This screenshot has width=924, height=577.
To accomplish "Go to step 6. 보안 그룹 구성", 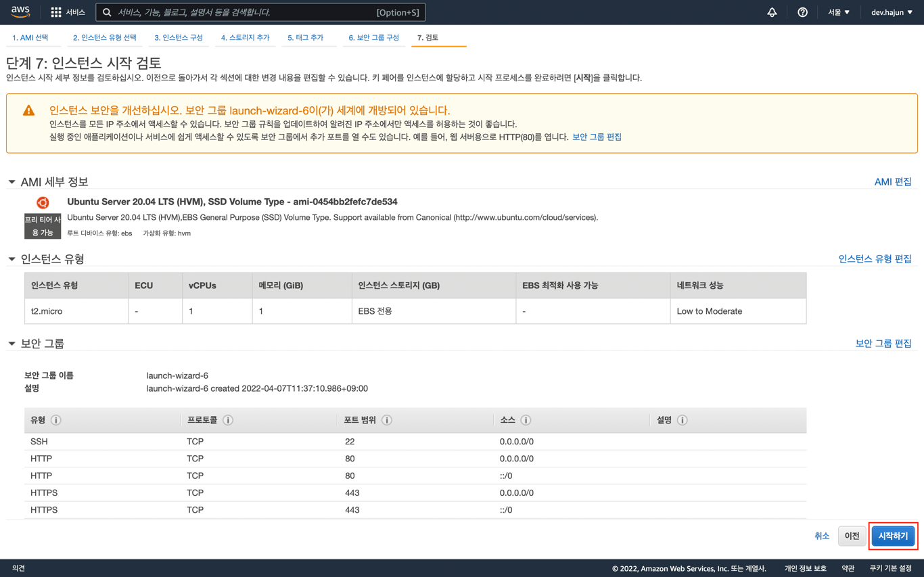I will (374, 38).
